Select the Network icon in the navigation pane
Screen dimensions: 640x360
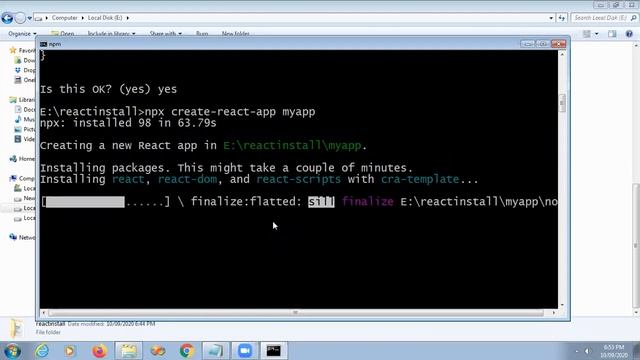coord(13,237)
